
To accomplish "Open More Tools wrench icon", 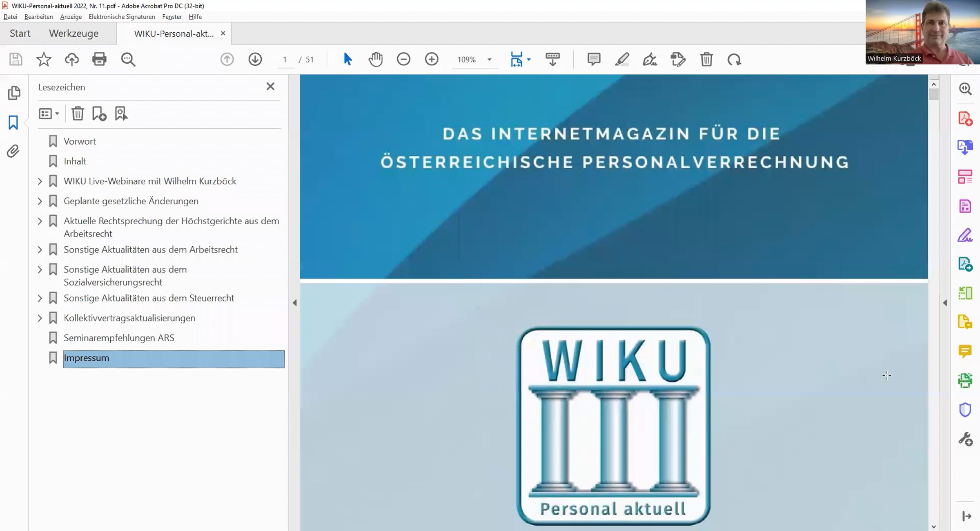I will coord(965,440).
